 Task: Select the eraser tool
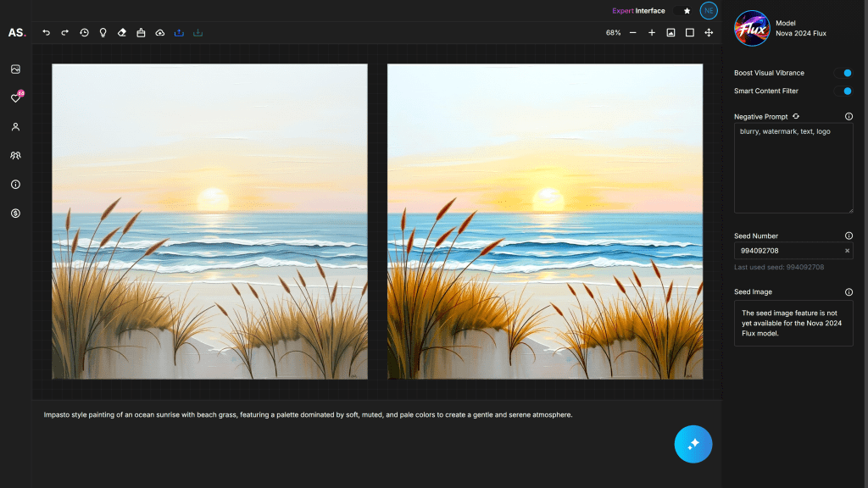(x=121, y=33)
